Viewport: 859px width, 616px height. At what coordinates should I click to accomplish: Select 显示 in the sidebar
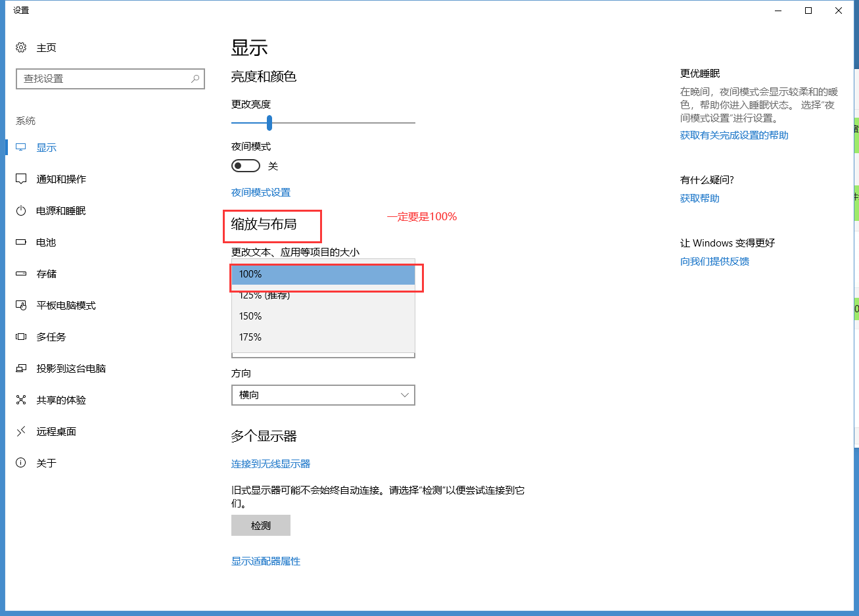pyautogui.click(x=46, y=148)
